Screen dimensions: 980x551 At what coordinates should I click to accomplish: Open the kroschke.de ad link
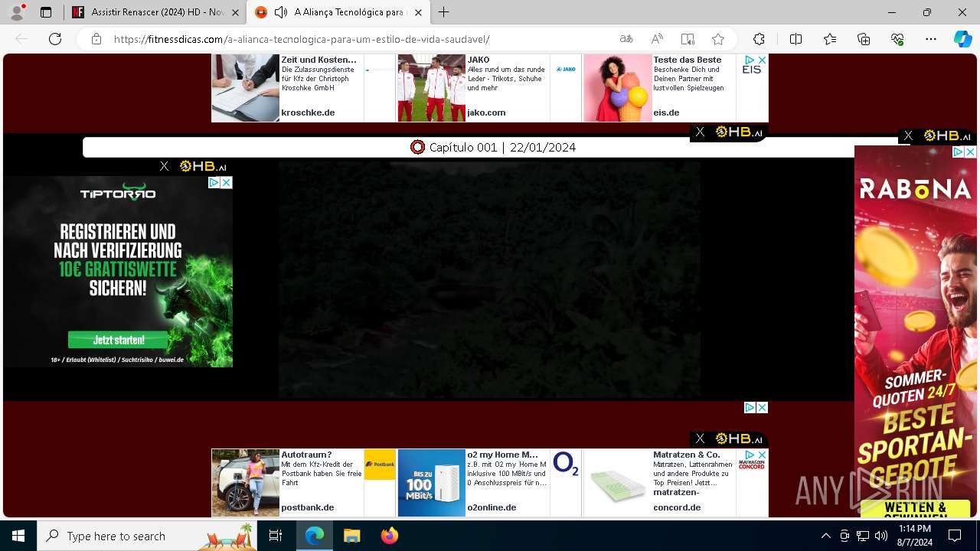[308, 112]
